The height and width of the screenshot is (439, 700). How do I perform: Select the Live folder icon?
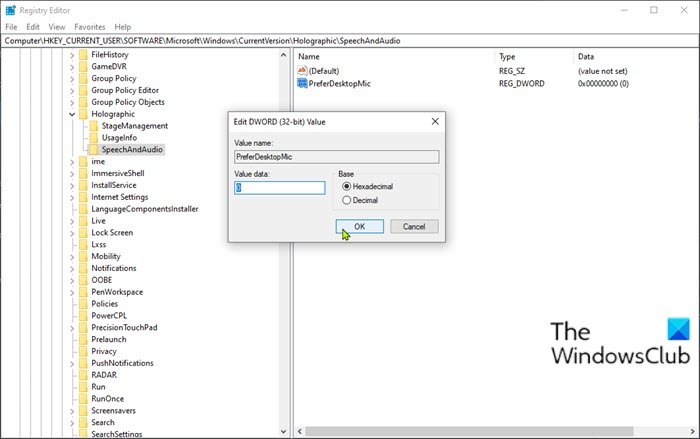point(83,221)
